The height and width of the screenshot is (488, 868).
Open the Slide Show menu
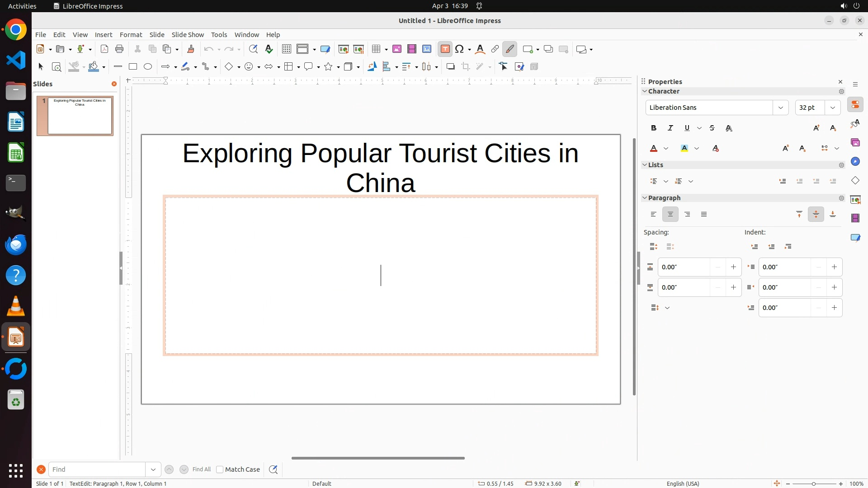[188, 35]
